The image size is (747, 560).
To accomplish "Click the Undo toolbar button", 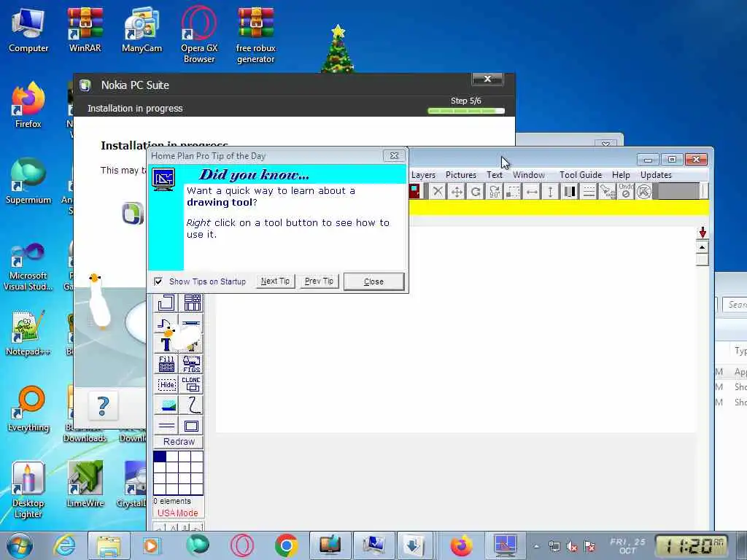I will 625,192.
